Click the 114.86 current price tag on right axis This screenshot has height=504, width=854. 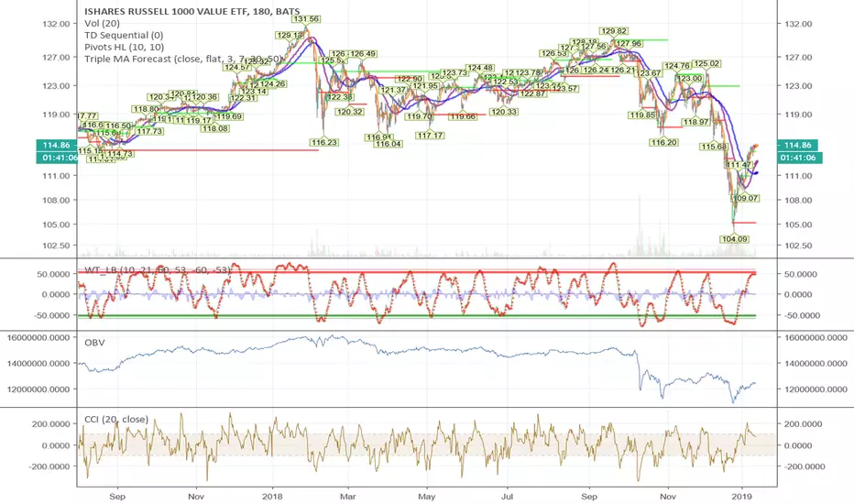coord(798,145)
